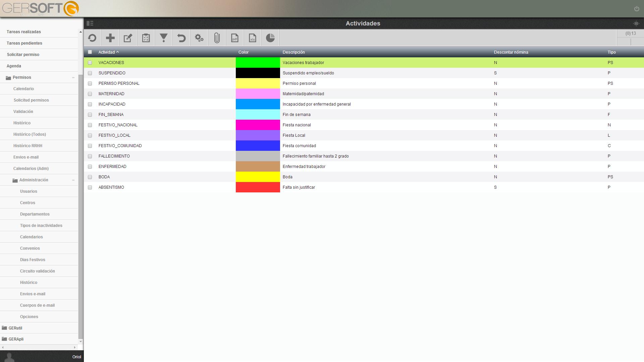Select the MATERNIDAD row checkbox

[x=90, y=94]
